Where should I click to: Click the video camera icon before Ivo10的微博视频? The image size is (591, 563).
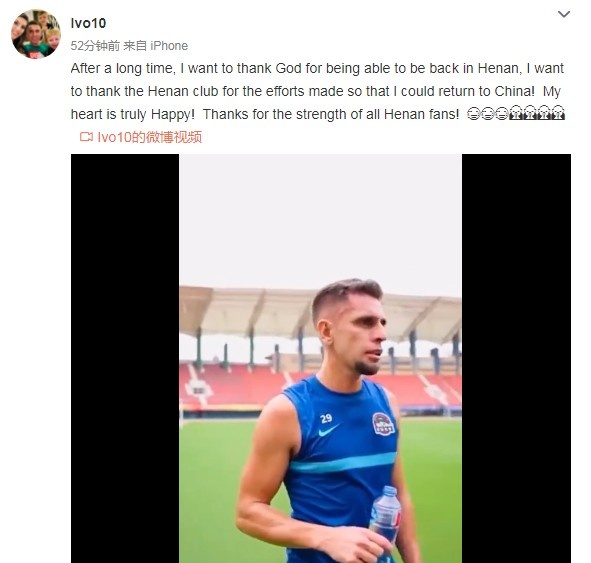pyautogui.click(x=86, y=137)
